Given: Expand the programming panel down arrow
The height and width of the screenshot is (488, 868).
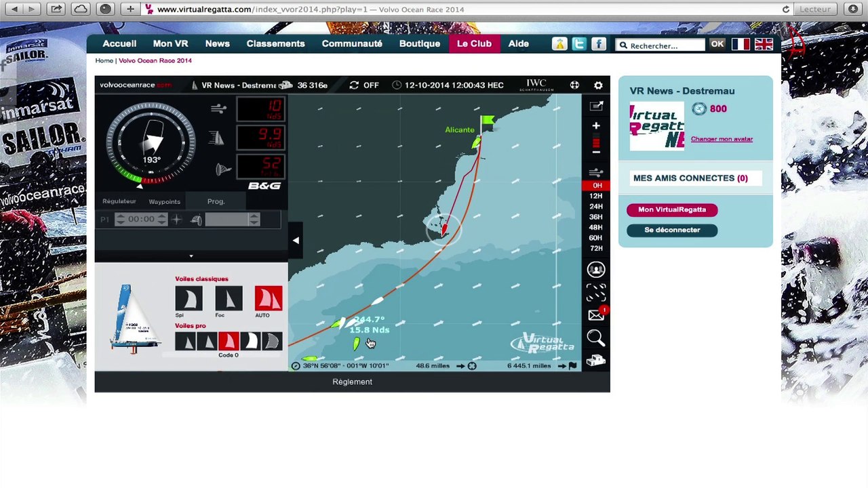Looking at the screenshot, I should (191, 256).
